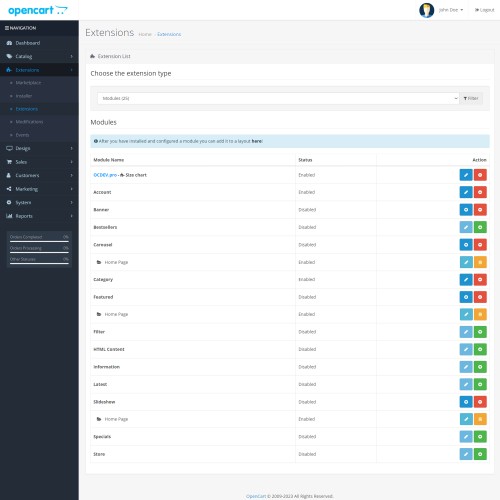Uninstall the OCDEV.pro Size chart module
Viewport: 500px width, 500px height.
point(480,175)
